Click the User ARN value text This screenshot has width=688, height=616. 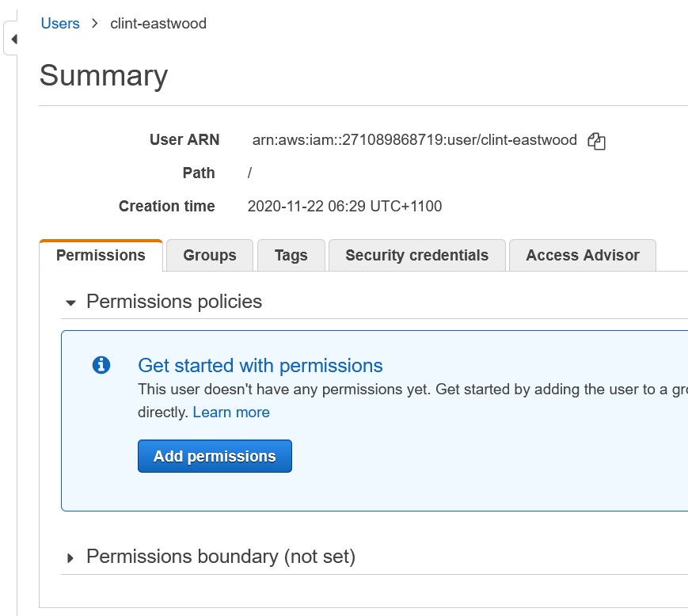[x=414, y=140]
